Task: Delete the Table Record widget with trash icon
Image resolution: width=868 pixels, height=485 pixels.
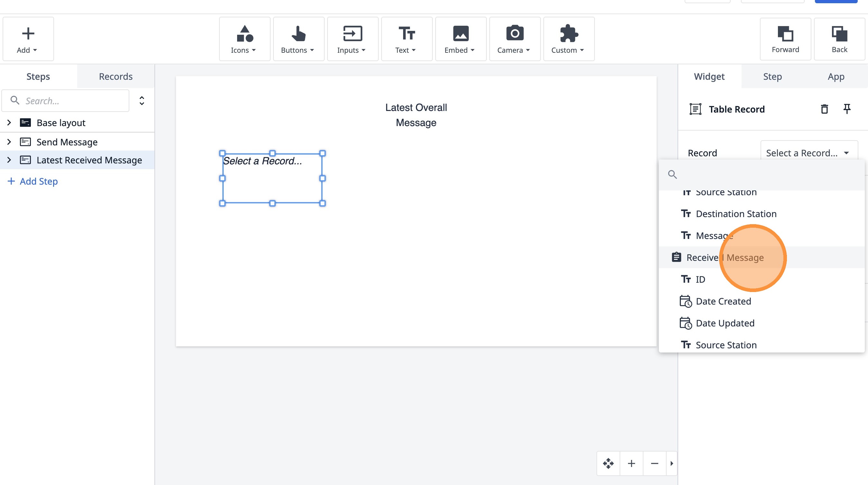Action: (x=824, y=109)
